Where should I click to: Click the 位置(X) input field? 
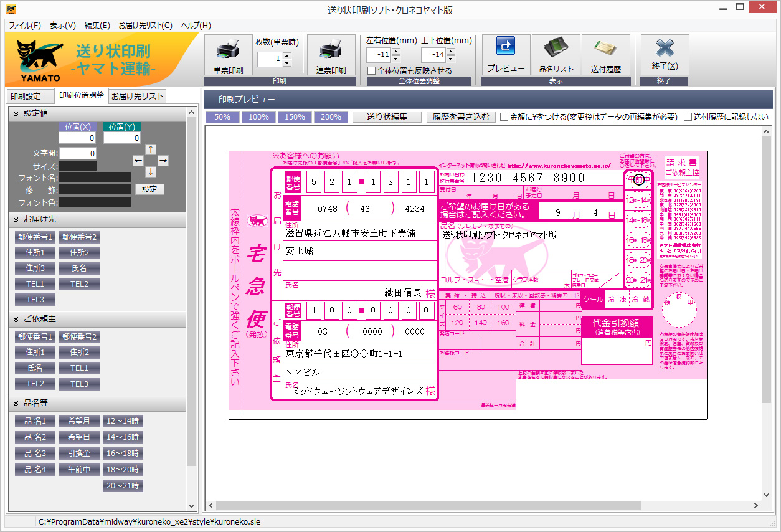78,138
